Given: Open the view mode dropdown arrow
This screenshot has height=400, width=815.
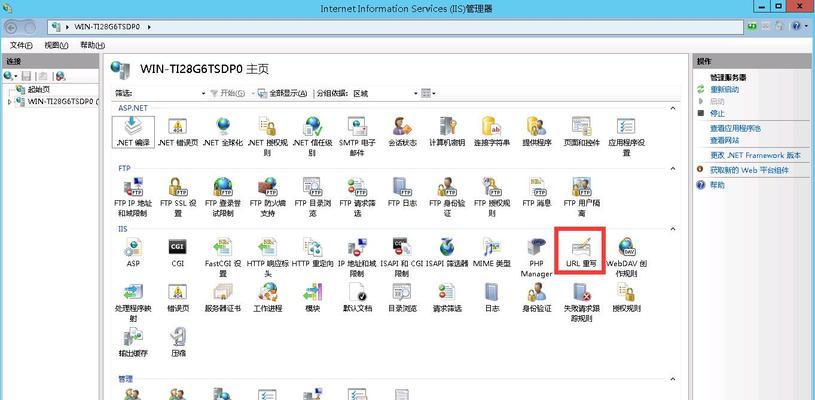Looking at the screenshot, I should (x=434, y=94).
